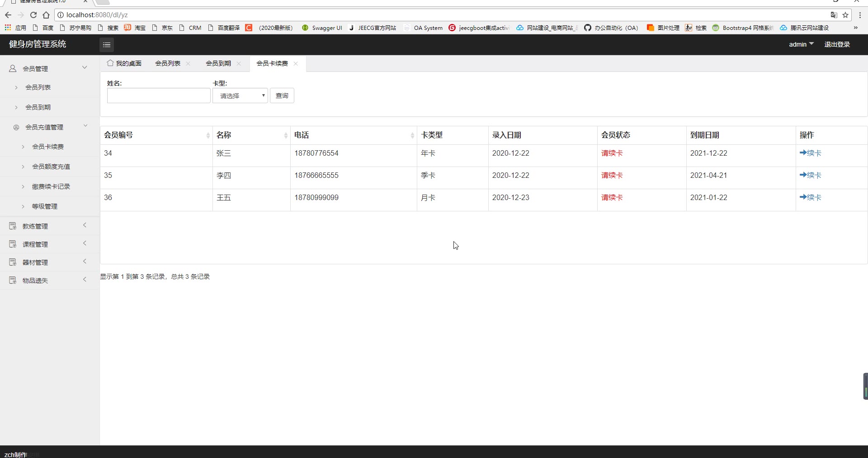The height and width of the screenshot is (458, 868).
Task: Click the floating handle at right edge
Action: click(x=866, y=386)
